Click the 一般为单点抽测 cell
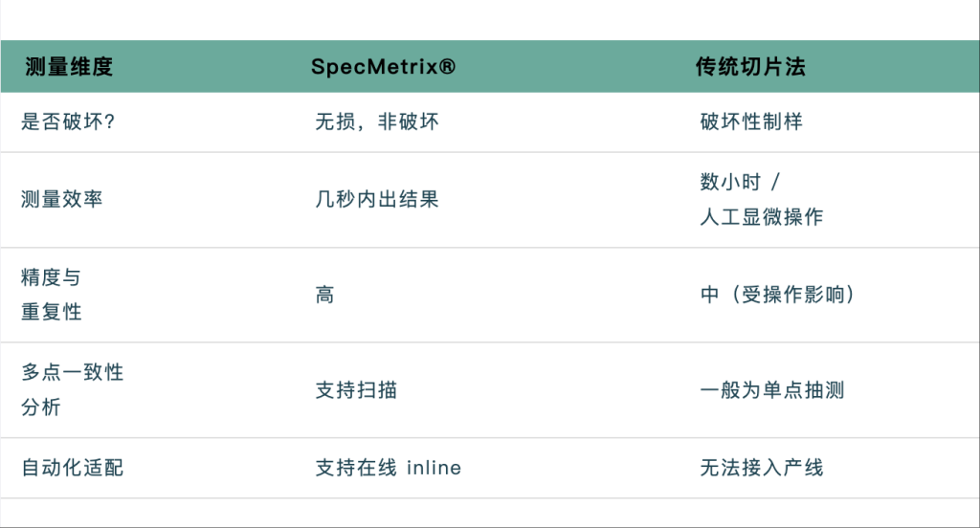 [x=772, y=390]
